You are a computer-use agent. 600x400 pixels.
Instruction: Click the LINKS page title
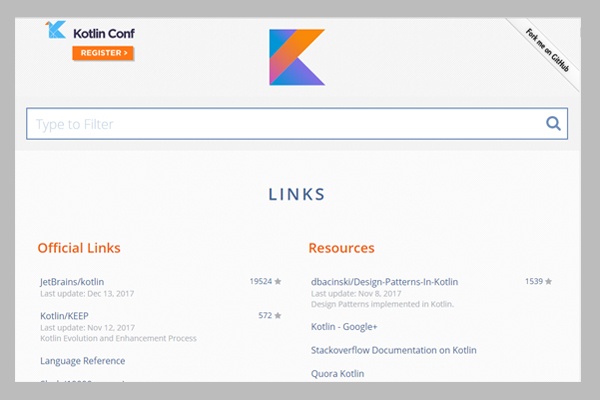click(296, 194)
